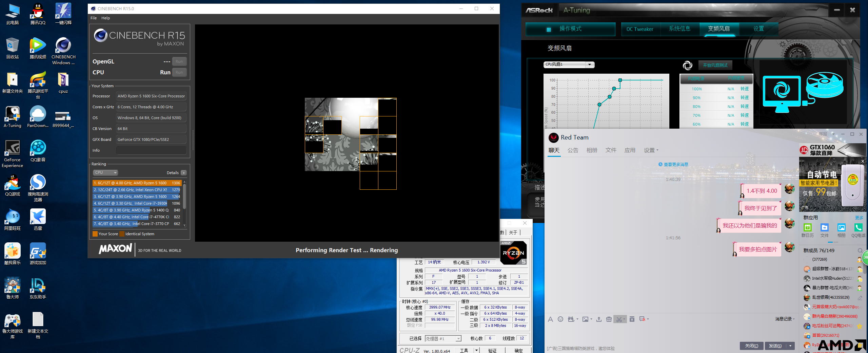Open the group album app 相册 in side panel
Screen dimensions: 868x353
841,230
